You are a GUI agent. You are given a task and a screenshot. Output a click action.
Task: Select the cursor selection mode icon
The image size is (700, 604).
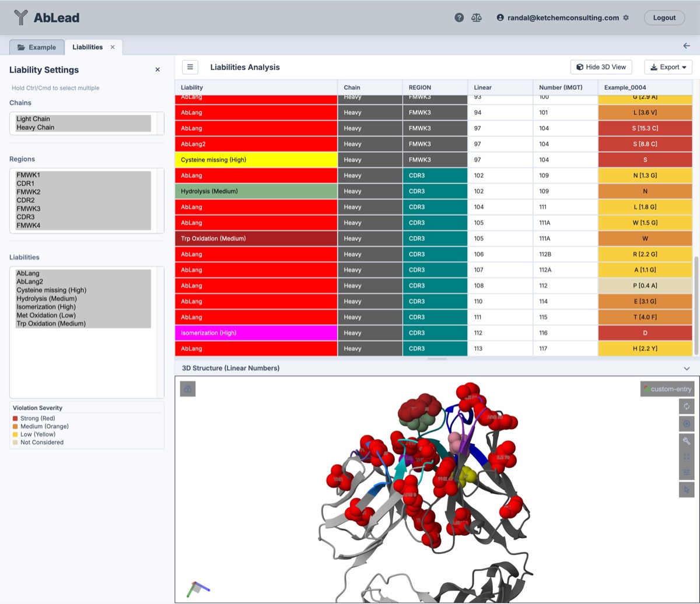[687, 490]
